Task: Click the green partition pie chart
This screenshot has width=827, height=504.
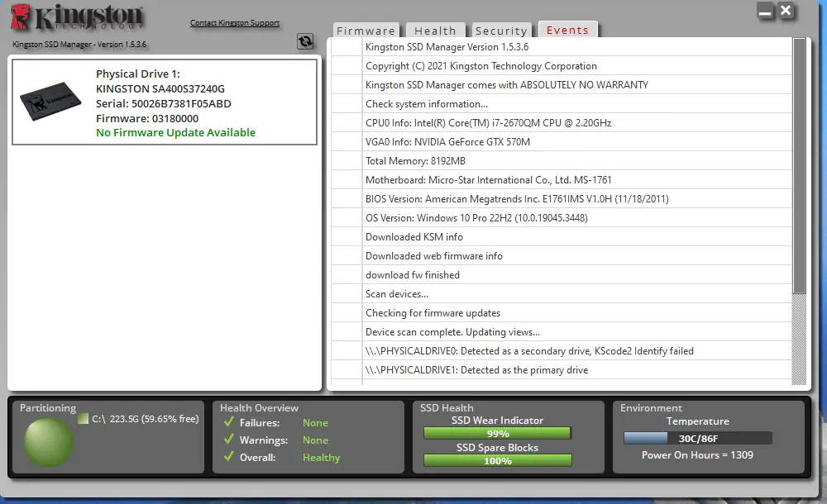Action: pos(49,442)
